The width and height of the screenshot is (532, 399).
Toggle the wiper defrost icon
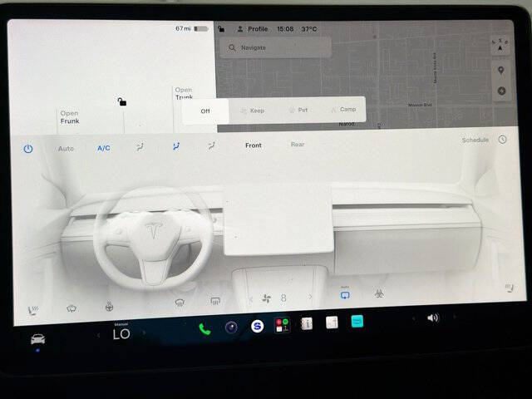click(x=71, y=308)
